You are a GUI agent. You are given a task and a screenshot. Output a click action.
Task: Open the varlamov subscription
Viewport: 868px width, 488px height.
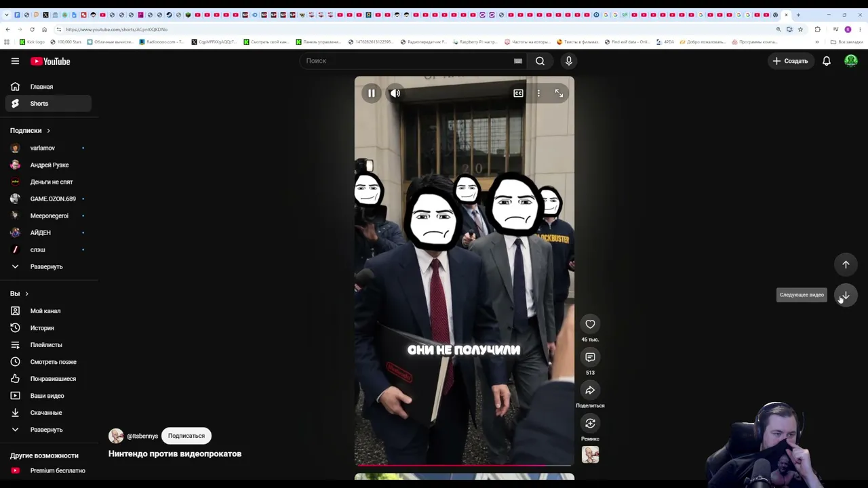pyautogui.click(x=47, y=148)
